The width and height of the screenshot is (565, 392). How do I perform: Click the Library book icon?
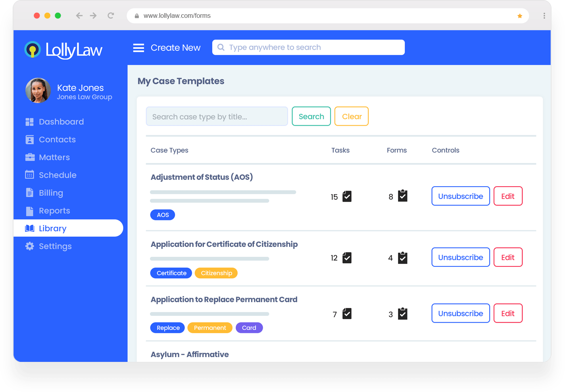(30, 228)
